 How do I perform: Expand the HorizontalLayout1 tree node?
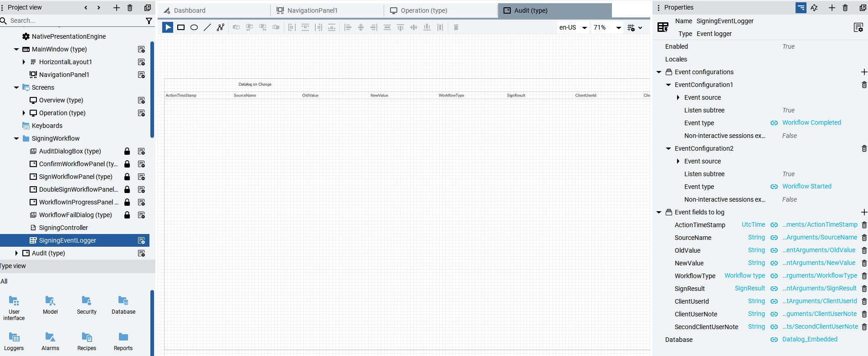pos(24,62)
